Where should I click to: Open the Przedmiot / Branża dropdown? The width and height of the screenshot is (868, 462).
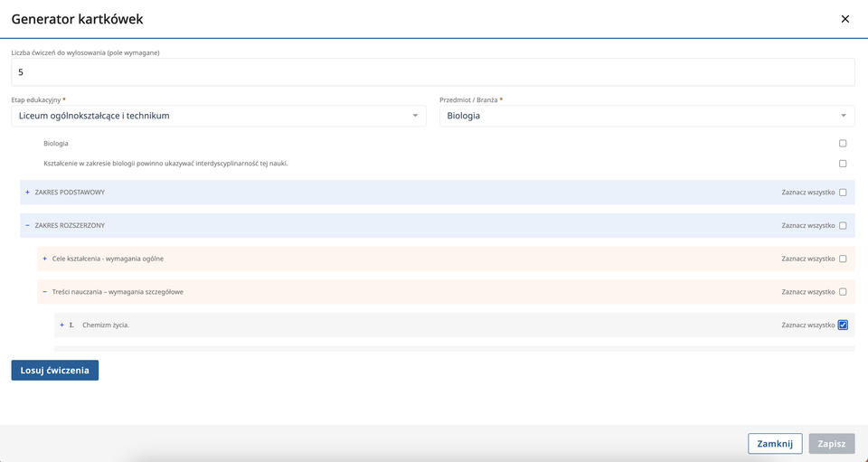(x=646, y=116)
